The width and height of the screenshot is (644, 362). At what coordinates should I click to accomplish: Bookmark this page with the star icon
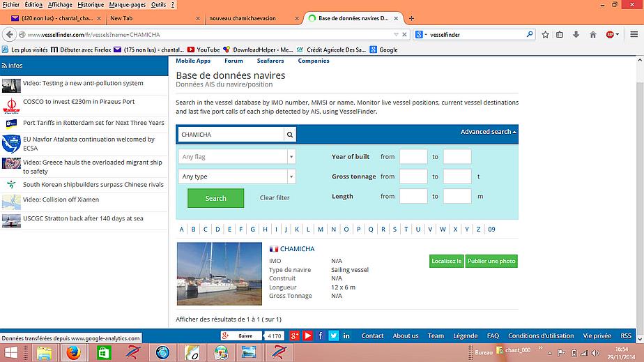click(x=544, y=34)
